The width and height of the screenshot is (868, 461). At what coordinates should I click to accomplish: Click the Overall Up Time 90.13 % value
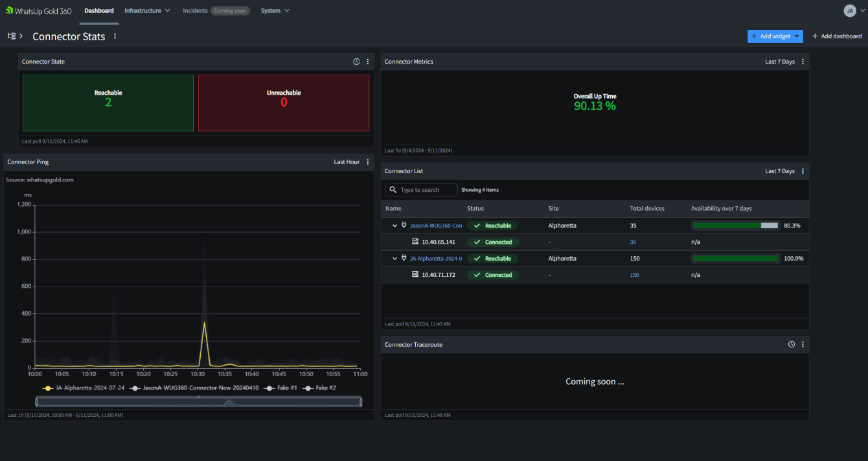click(595, 106)
